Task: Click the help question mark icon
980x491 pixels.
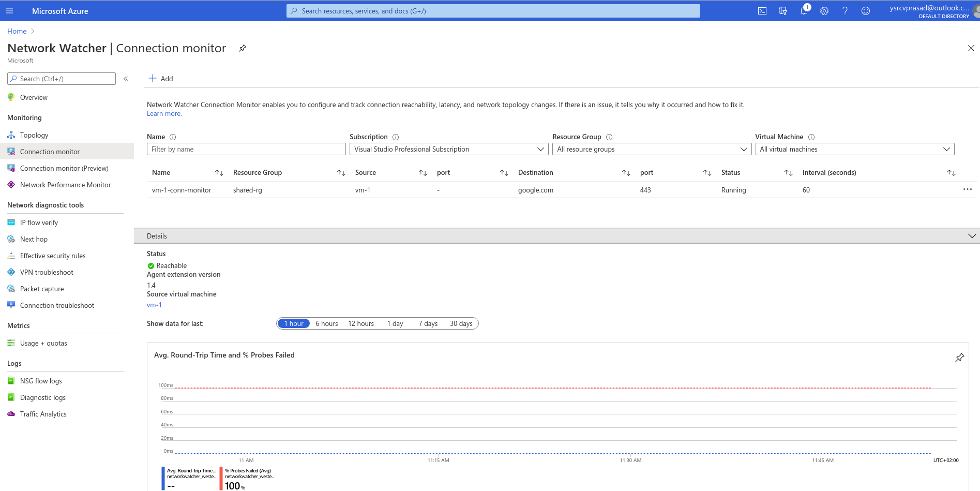Action: tap(845, 11)
